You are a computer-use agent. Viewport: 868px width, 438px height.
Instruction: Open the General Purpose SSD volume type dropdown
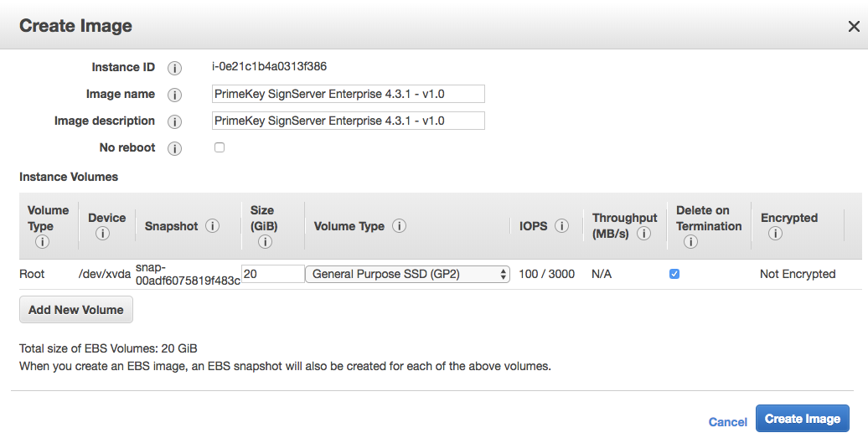407,274
